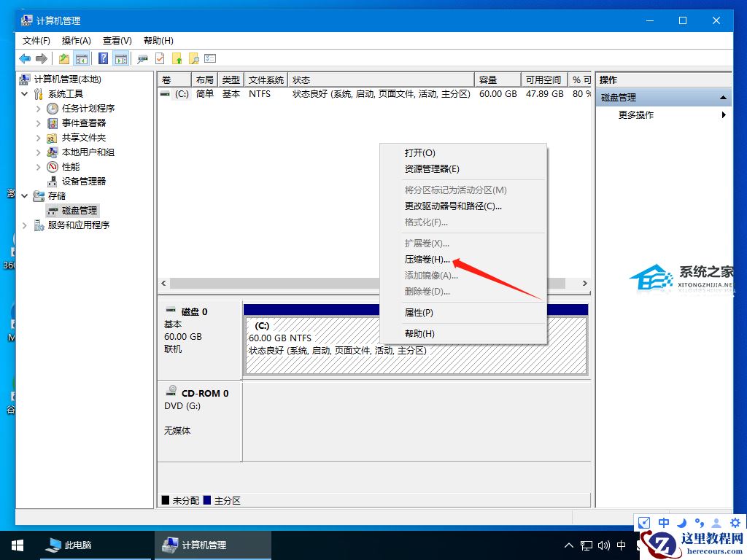This screenshot has width=747, height=560.
Task: Open the 帮助(H) menu in menu bar
Action: pos(158,41)
